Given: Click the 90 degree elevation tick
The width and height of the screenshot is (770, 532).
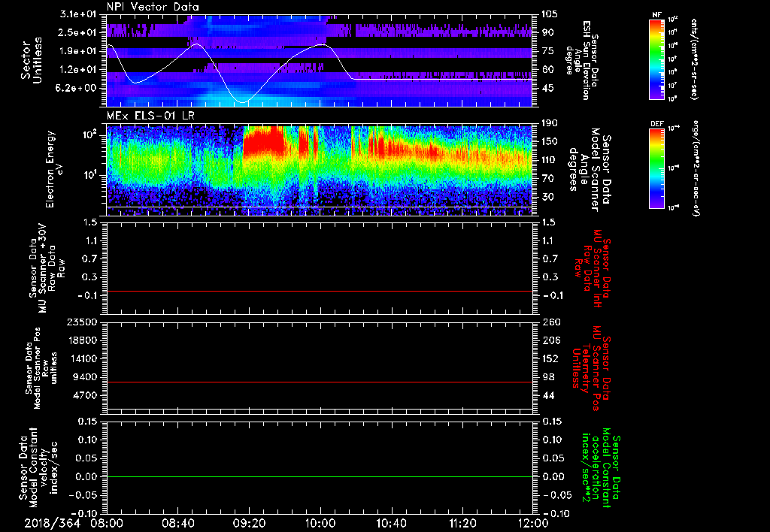Looking at the screenshot, I should coord(547,32).
